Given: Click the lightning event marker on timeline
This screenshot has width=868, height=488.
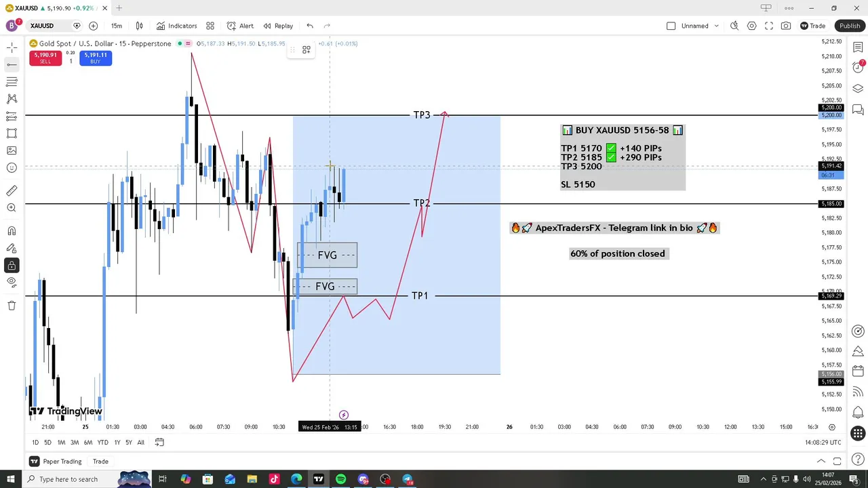Looking at the screenshot, I should click(344, 415).
